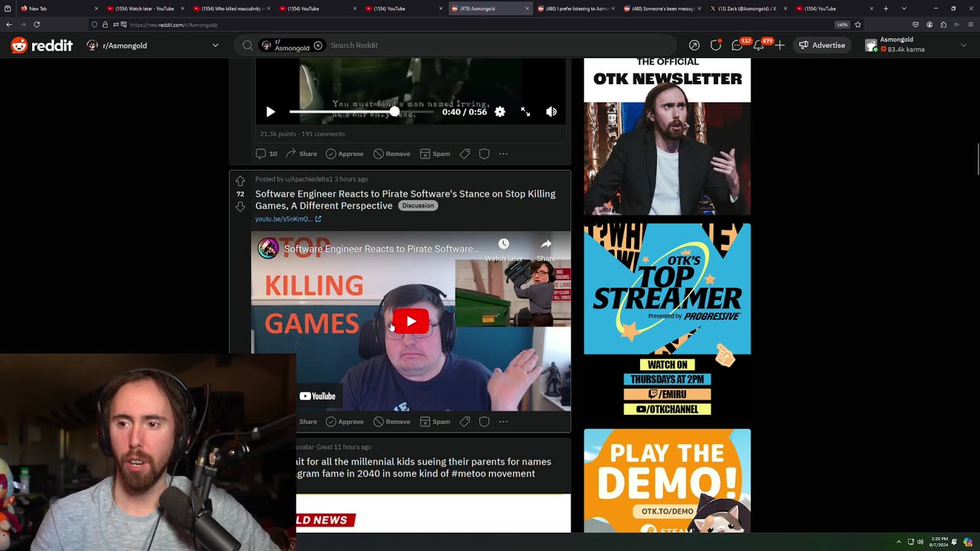Open the list all tabs dropdown

tap(904, 8)
